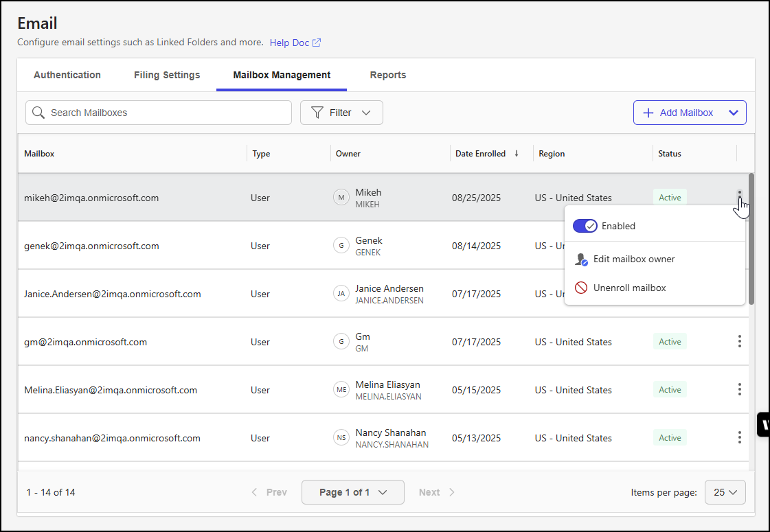Screen dimensions: 770x532
Task: Open row actions for nancy.shanahan mailbox
Action: [739, 437]
